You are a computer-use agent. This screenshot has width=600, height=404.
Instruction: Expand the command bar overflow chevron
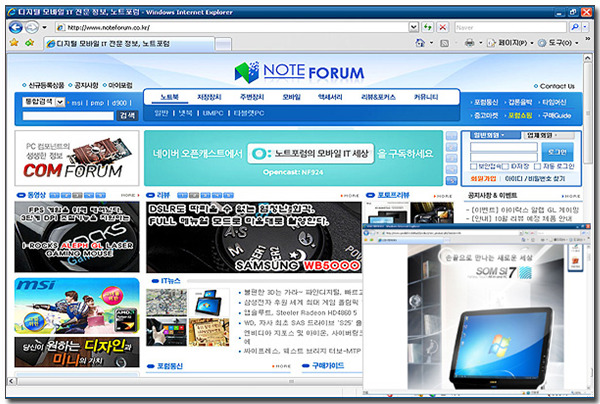[587, 39]
